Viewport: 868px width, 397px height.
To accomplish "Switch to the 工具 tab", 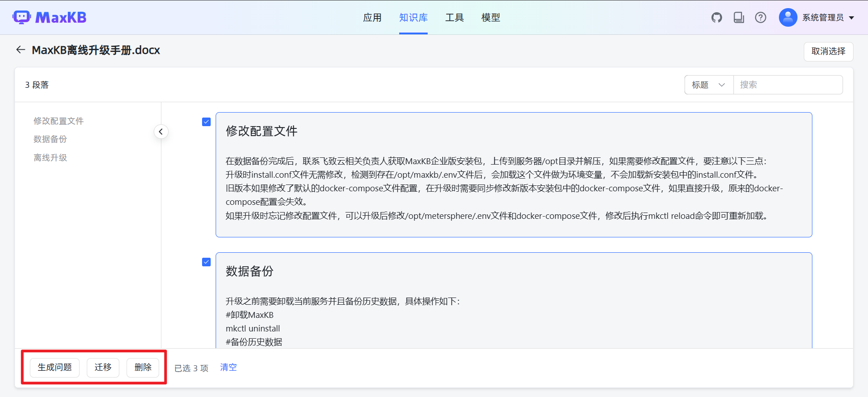I will (x=454, y=18).
